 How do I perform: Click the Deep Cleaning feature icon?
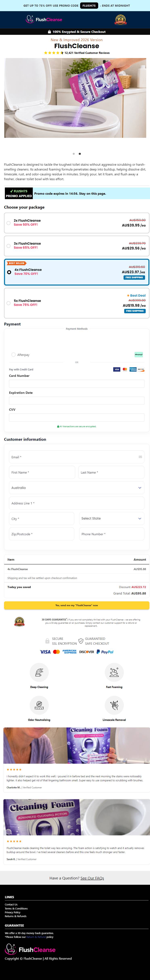(x=39, y=672)
